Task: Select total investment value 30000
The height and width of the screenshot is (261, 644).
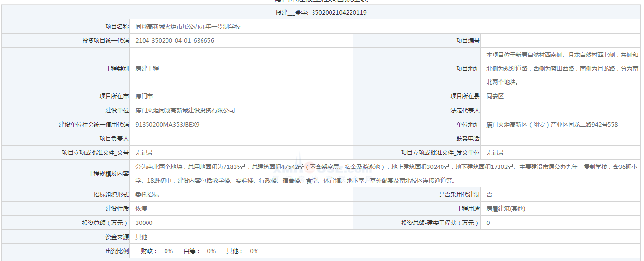Action: 144,223
